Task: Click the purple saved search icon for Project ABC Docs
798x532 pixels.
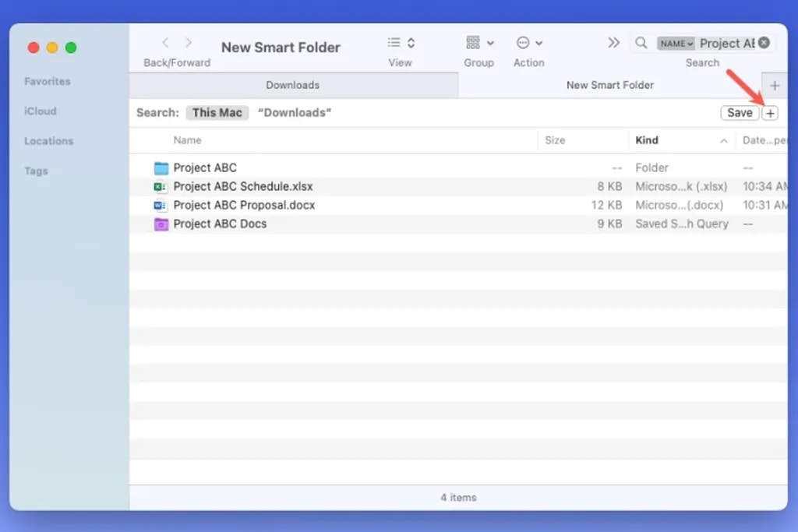Action: tap(161, 224)
